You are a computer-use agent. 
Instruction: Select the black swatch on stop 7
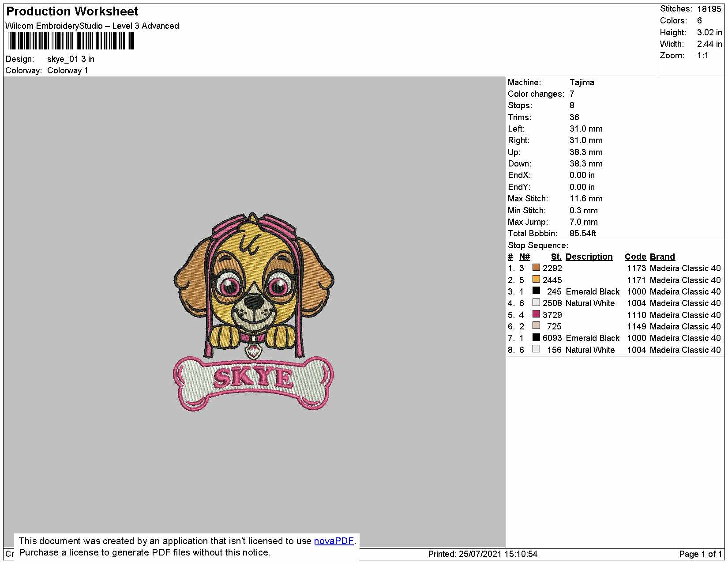536,337
